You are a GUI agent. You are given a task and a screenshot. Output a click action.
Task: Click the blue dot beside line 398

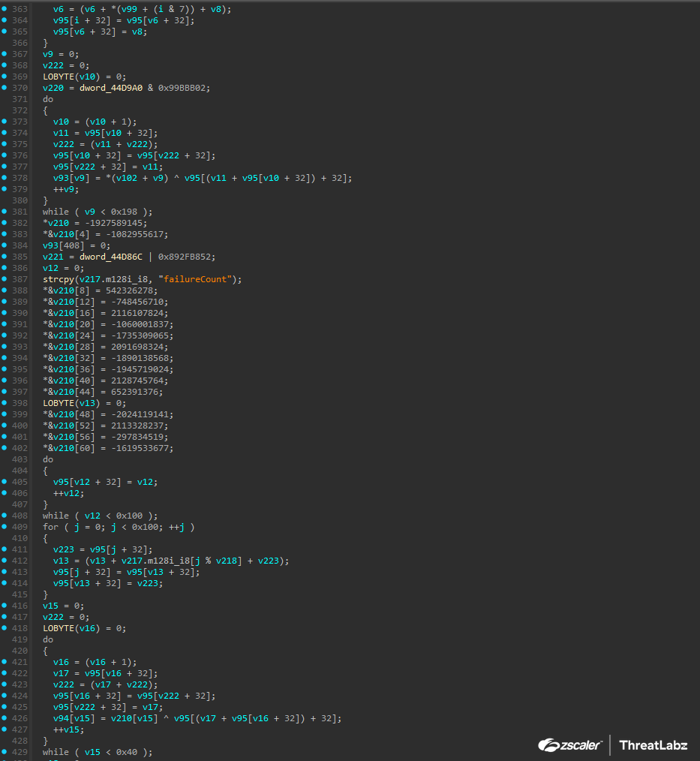[5, 403]
